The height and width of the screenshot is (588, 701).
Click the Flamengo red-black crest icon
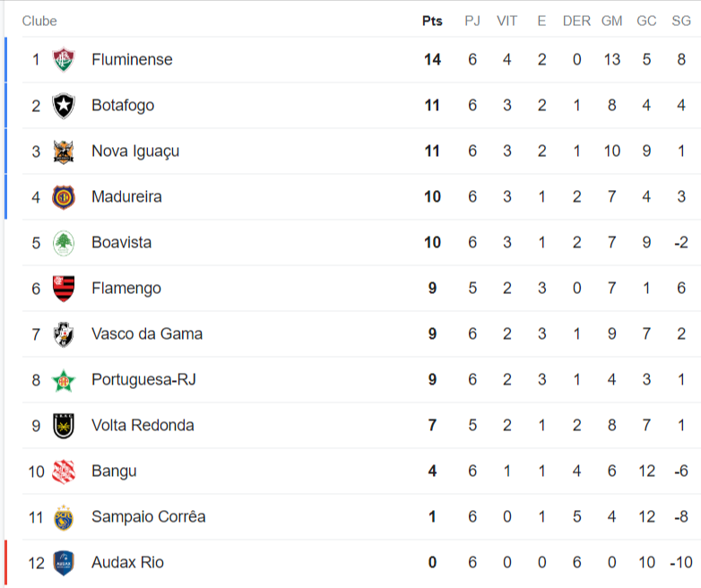[x=64, y=289]
